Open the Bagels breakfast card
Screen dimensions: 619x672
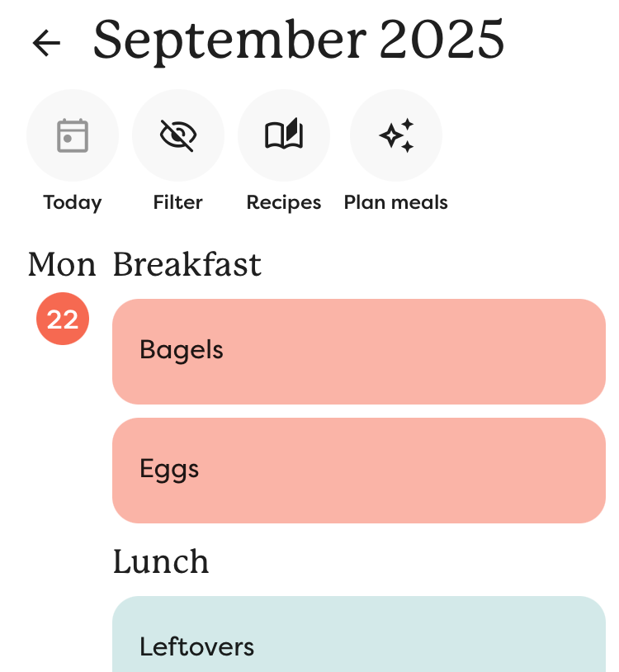click(x=359, y=352)
